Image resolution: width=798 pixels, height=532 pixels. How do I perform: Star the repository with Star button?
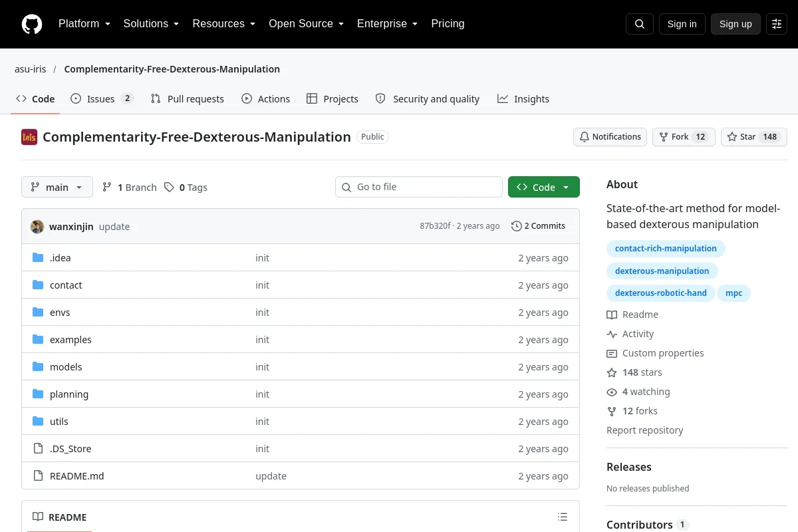click(x=754, y=137)
